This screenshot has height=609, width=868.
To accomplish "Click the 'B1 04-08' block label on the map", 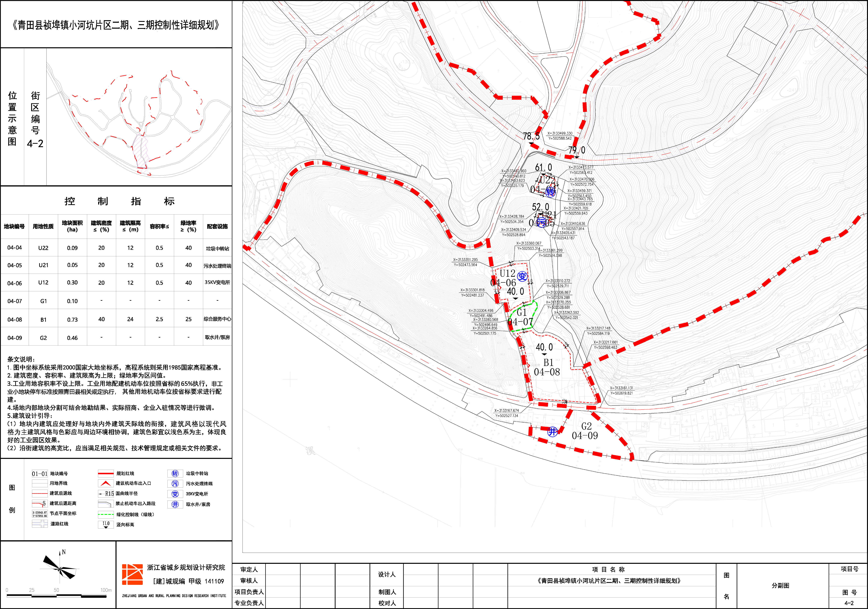I will 547,367.
